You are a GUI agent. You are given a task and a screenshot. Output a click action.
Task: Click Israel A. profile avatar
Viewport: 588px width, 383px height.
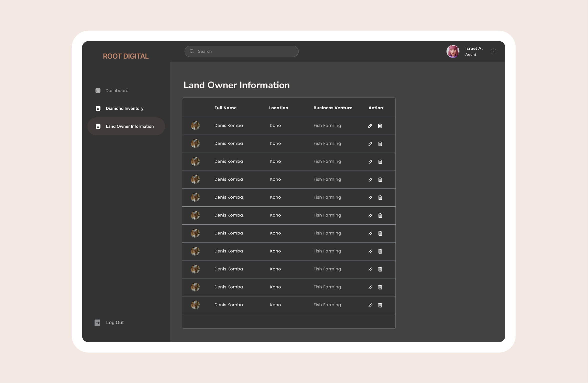(x=453, y=51)
